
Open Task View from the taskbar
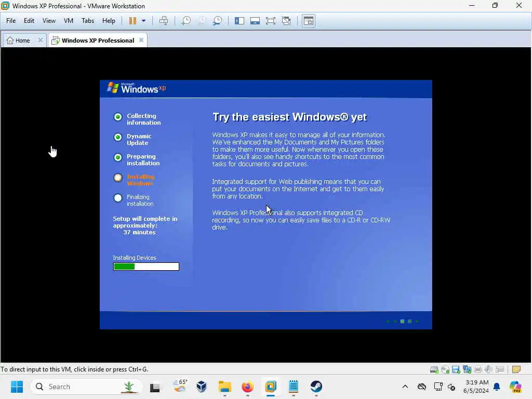tap(155, 387)
